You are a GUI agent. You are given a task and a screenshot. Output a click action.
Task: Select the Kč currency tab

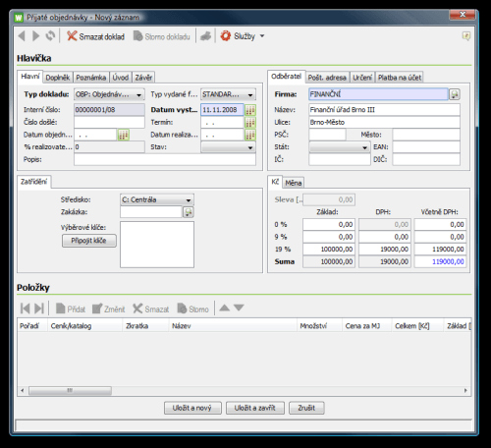click(x=275, y=182)
